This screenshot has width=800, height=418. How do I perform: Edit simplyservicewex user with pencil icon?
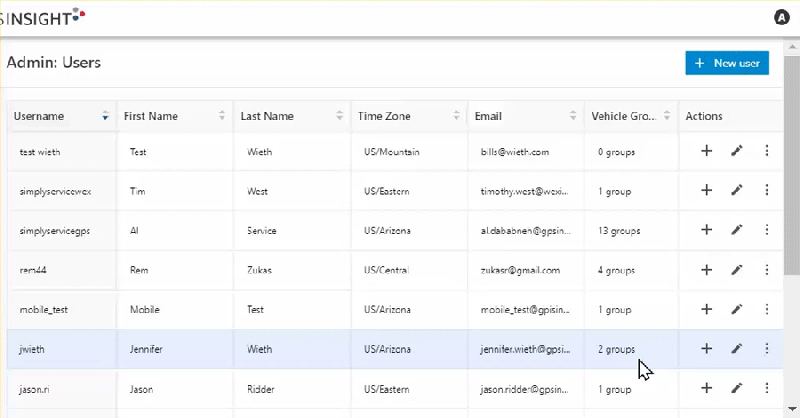coord(737,190)
